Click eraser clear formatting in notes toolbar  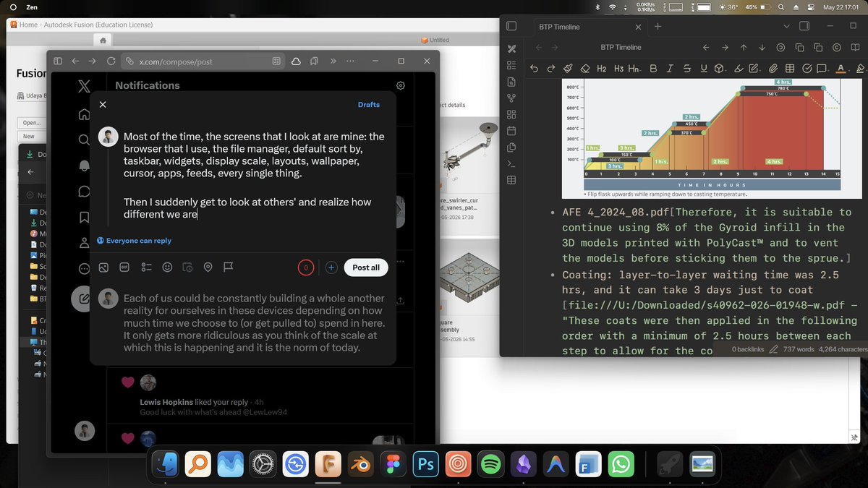584,69
